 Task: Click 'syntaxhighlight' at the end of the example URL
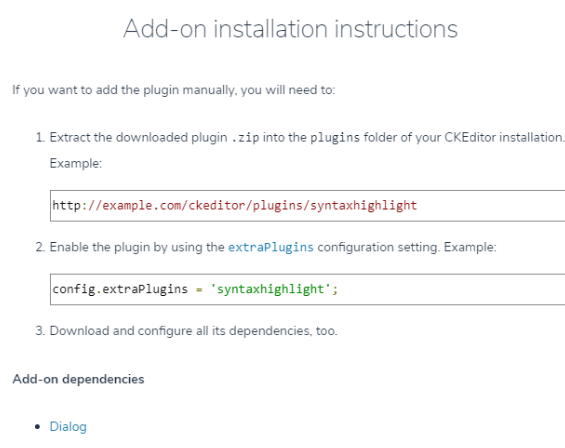coord(364,205)
